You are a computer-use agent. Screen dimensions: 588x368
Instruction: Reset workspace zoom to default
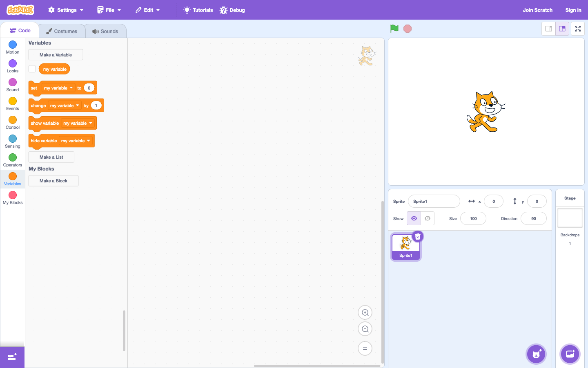coord(365,348)
